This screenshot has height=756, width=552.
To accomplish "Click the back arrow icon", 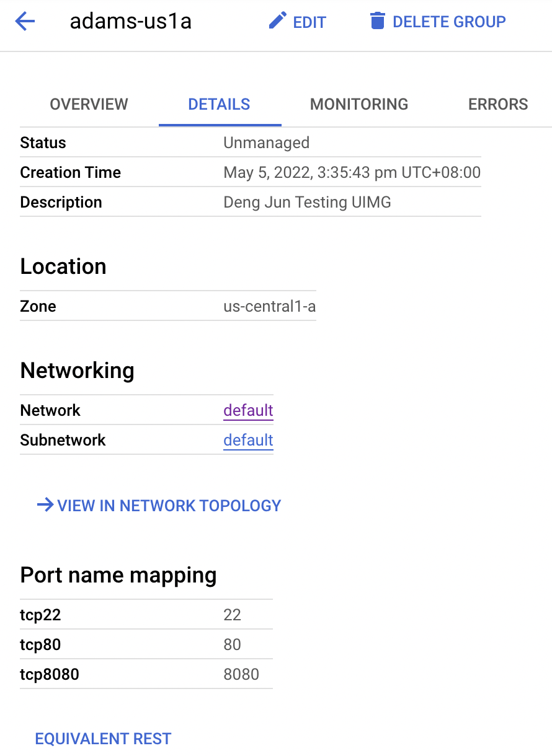I will (x=25, y=22).
